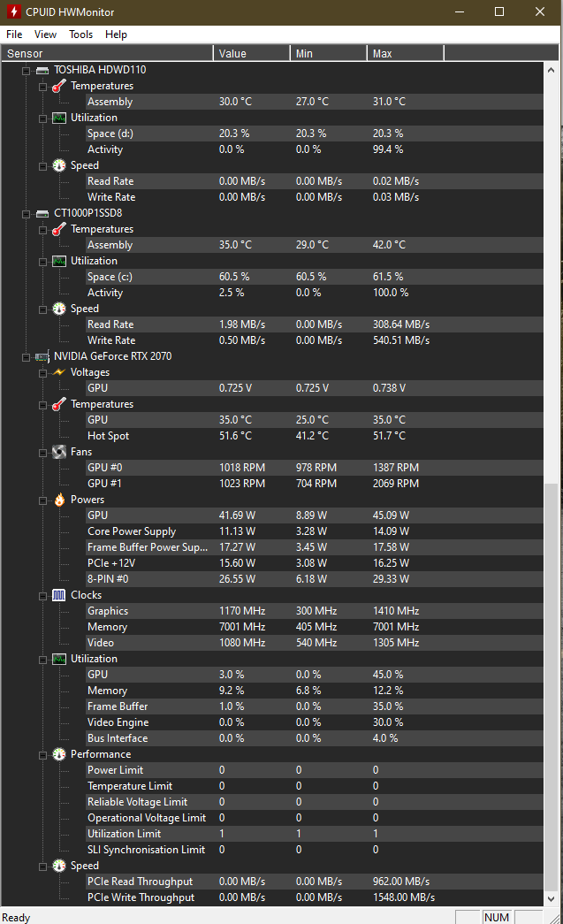Collapse Temperatures under TOSHIBA HDWD110
This screenshot has height=924, width=563.
(x=42, y=87)
